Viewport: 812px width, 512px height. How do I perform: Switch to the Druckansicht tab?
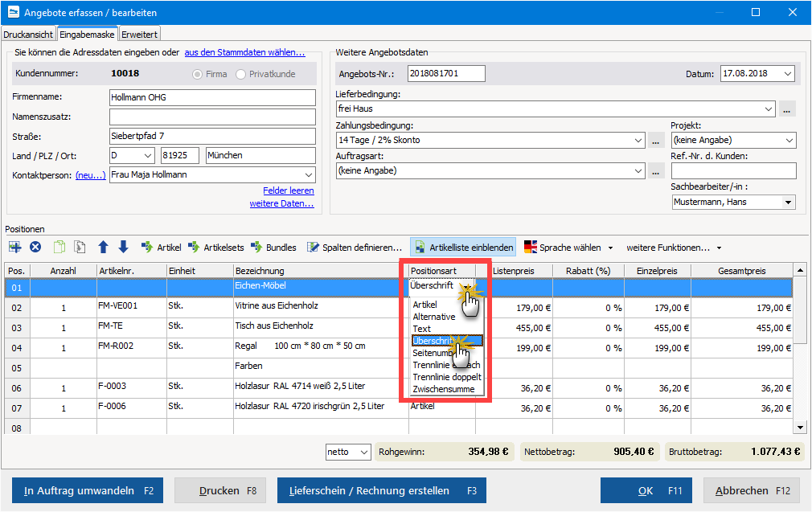click(x=28, y=35)
